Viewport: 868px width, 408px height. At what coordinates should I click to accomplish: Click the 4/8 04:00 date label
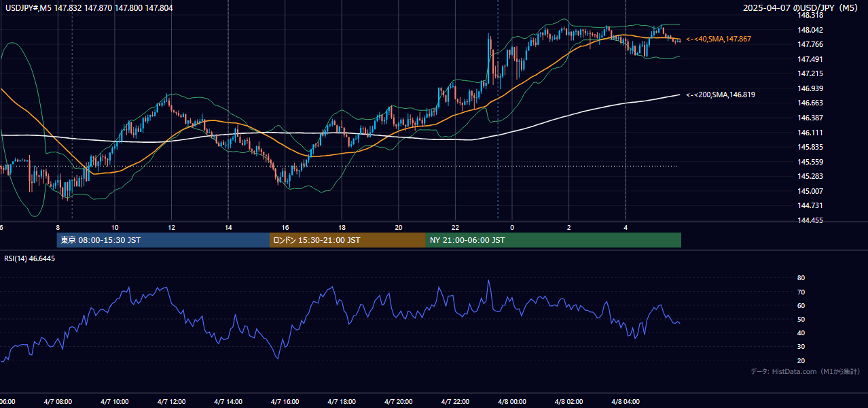pos(626,402)
